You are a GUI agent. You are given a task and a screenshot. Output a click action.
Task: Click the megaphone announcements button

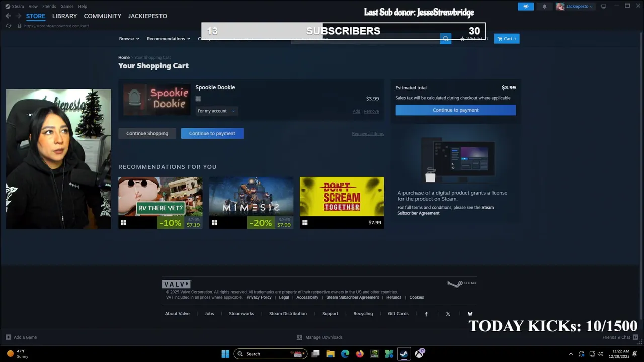(x=526, y=6)
